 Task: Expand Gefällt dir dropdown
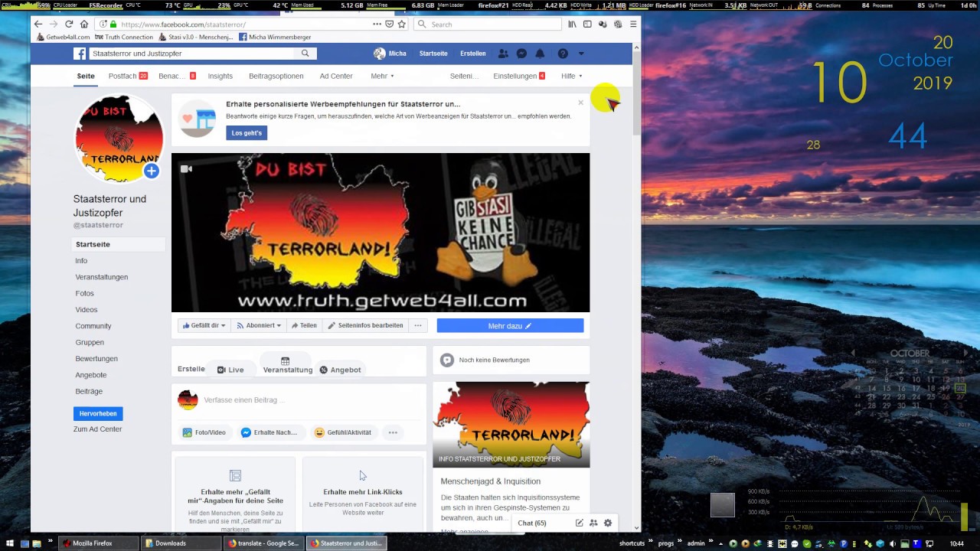click(x=204, y=325)
